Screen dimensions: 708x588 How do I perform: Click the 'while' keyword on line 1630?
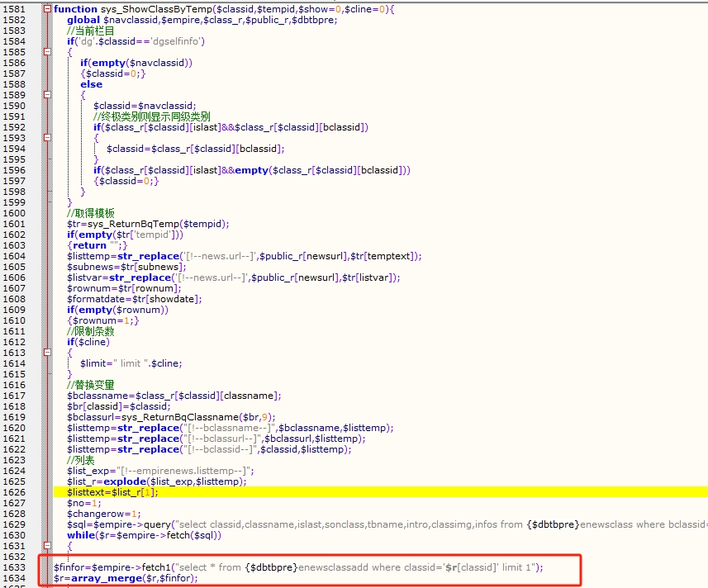(x=81, y=535)
